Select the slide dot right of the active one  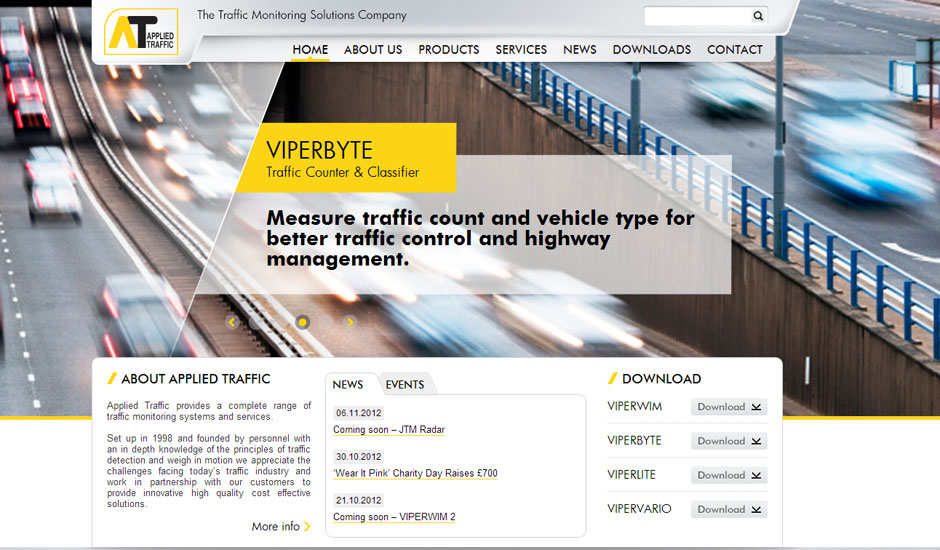point(326,322)
